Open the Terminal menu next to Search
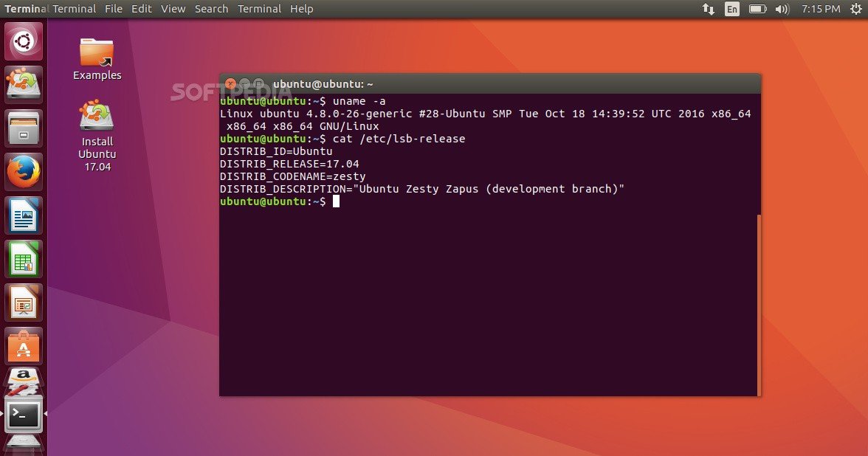This screenshot has height=456, width=868. click(x=259, y=9)
